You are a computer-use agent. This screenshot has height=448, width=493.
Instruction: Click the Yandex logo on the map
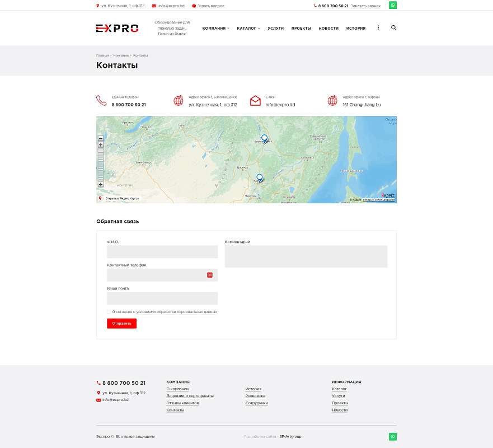click(387, 195)
